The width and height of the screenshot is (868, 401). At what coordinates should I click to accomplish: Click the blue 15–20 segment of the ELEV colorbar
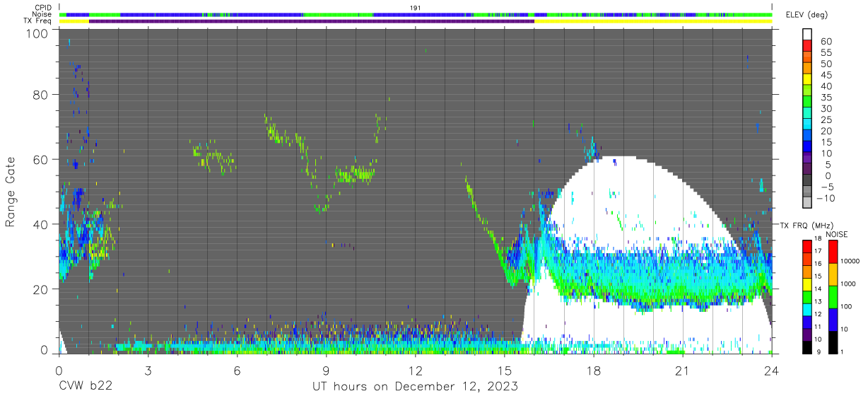[x=807, y=136]
